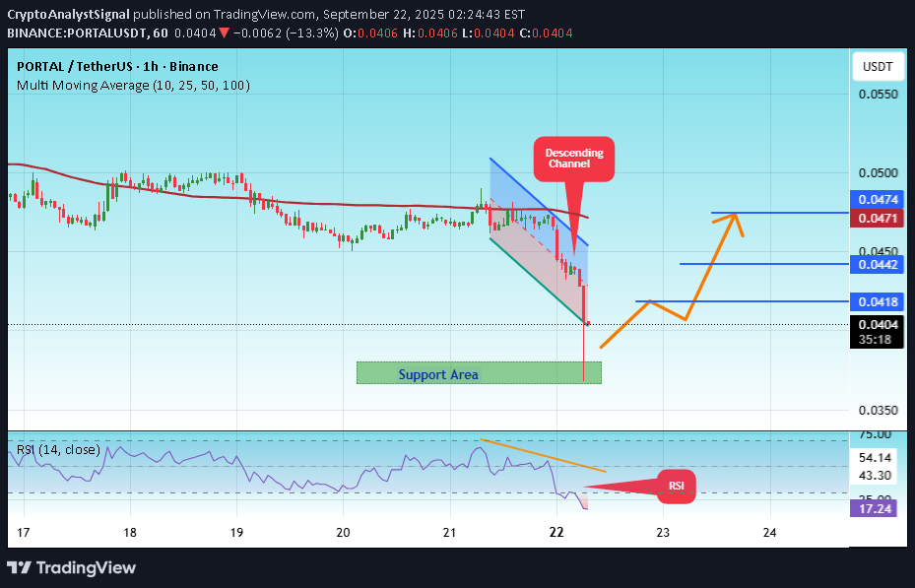915x588 pixels.
Task: Click date 22 on the time axis
Action: (556, 532)
